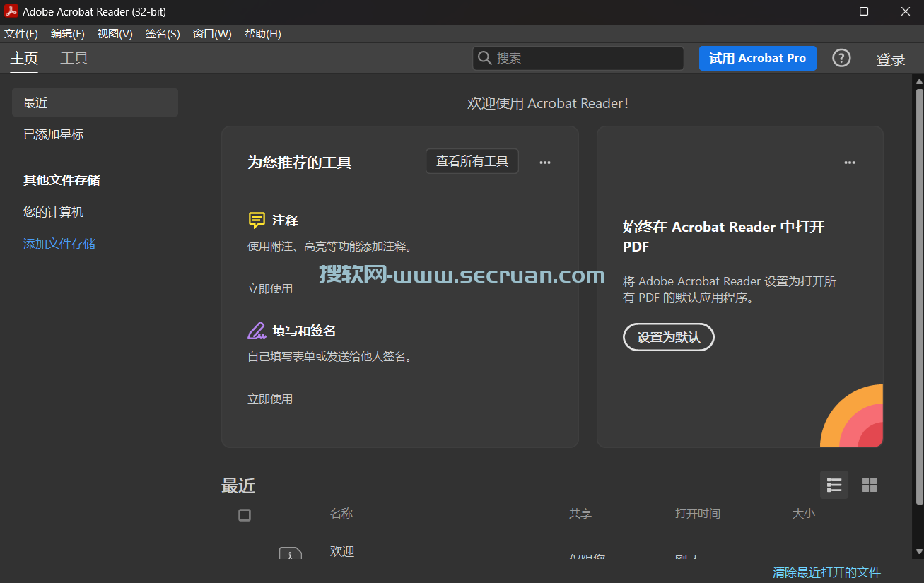Open the 文件(F) menu
The image size is (924, 583).
tap(21, 34)
